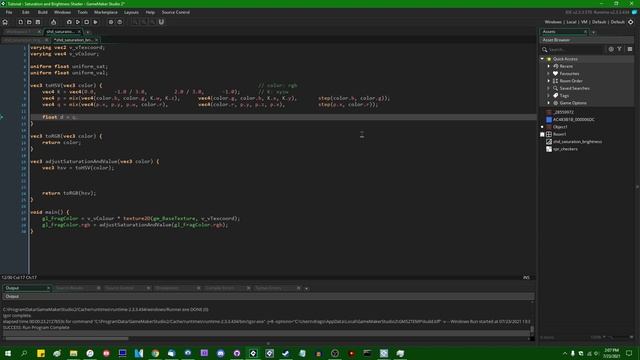Screen dimensions: 640x360
Task: Open the Asset Browser hamburger menu
Action: point(630,49)
